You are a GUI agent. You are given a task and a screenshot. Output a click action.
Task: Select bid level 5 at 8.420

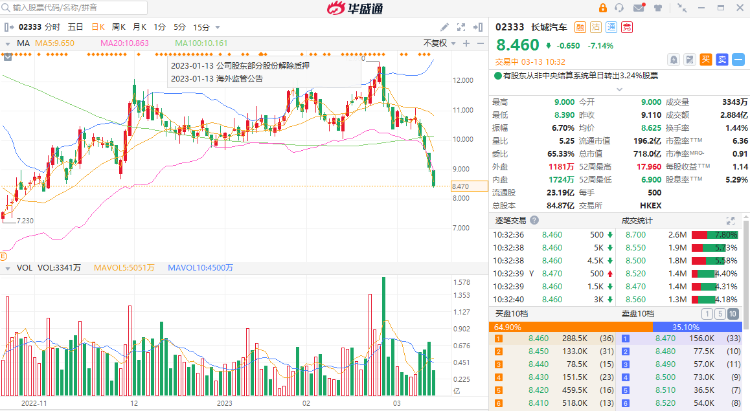click(x=553, y=390)
